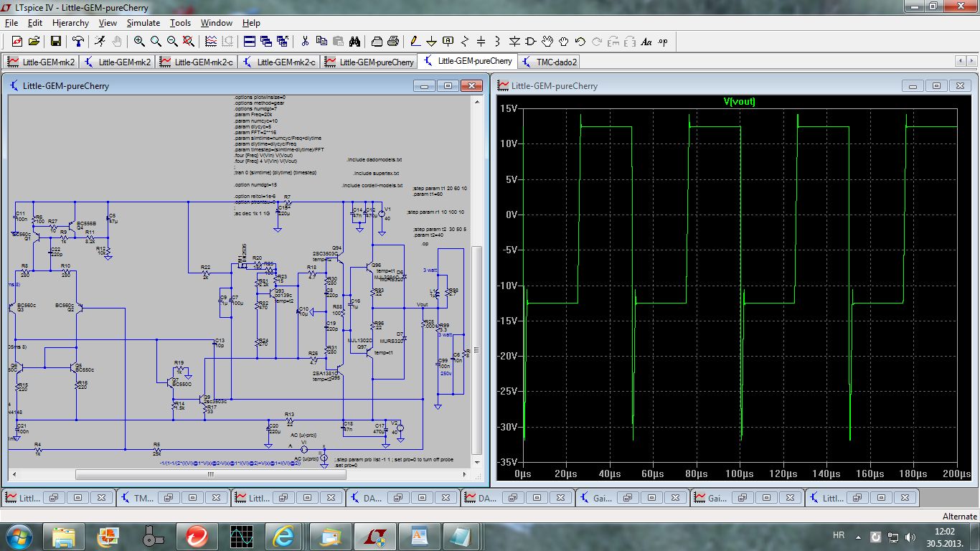This screenshot has height=551, width=980.
Task: Click the 200µs x-axis label on the plot
Action: [956, 474]
